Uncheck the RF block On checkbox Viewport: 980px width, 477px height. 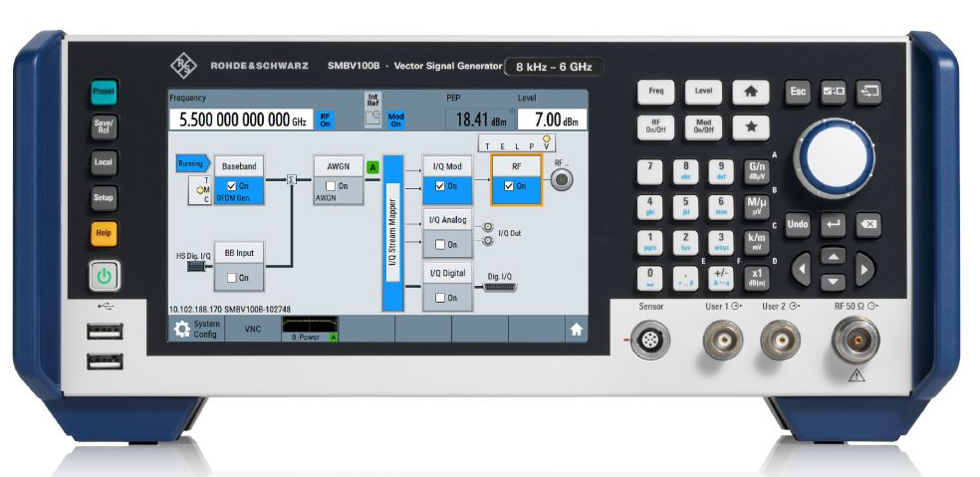[508, 185]
